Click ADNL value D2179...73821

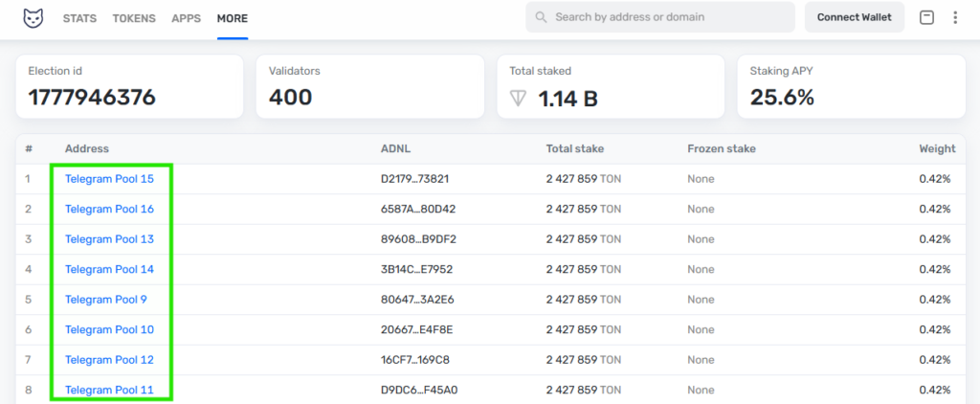415,179
